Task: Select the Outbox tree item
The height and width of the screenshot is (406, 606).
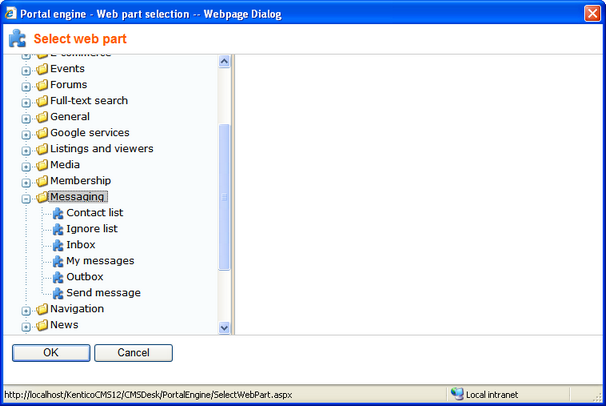Action: (85, 277)
